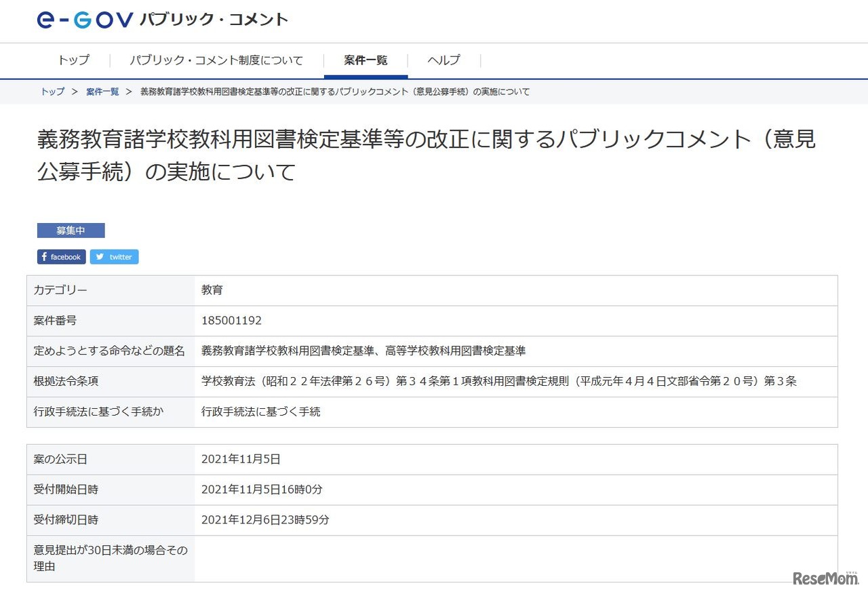Open パブリック・コメント制度について page
The width and height of the screenshot is (868, 594).
point(216,60)
